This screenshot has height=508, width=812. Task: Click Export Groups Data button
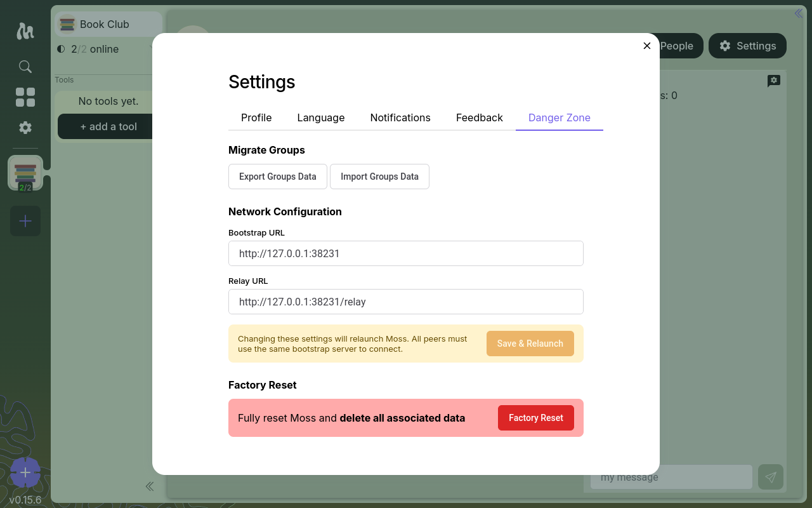(278, 177)
